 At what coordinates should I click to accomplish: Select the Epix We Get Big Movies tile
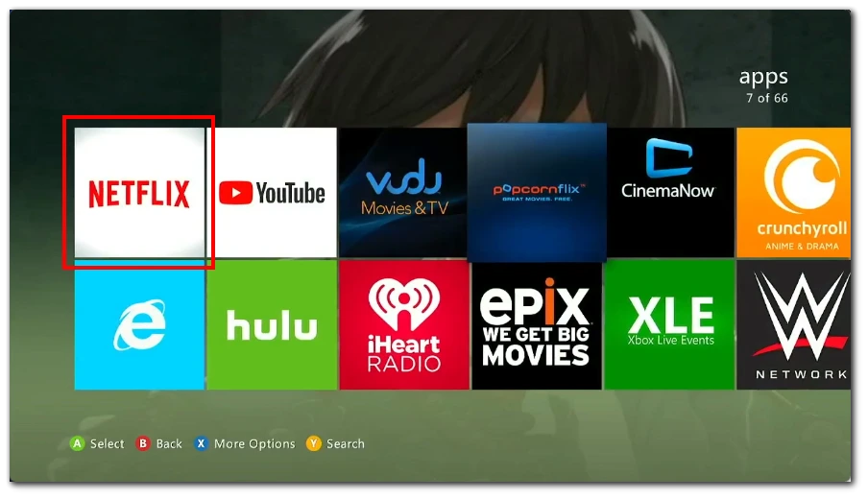[x=537, y=326]
